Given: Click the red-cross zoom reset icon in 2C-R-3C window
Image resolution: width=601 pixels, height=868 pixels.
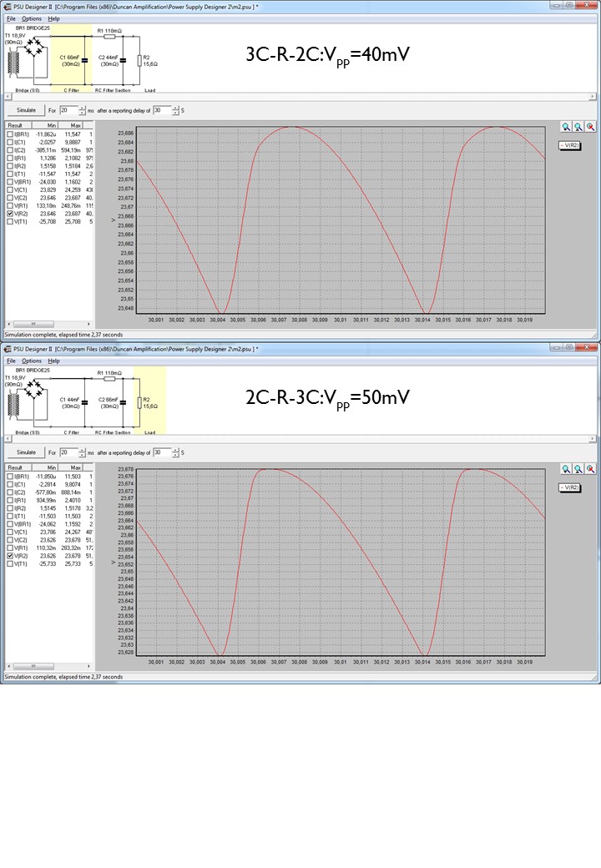Looking at the screenshot, I should [x=590, y=469].
